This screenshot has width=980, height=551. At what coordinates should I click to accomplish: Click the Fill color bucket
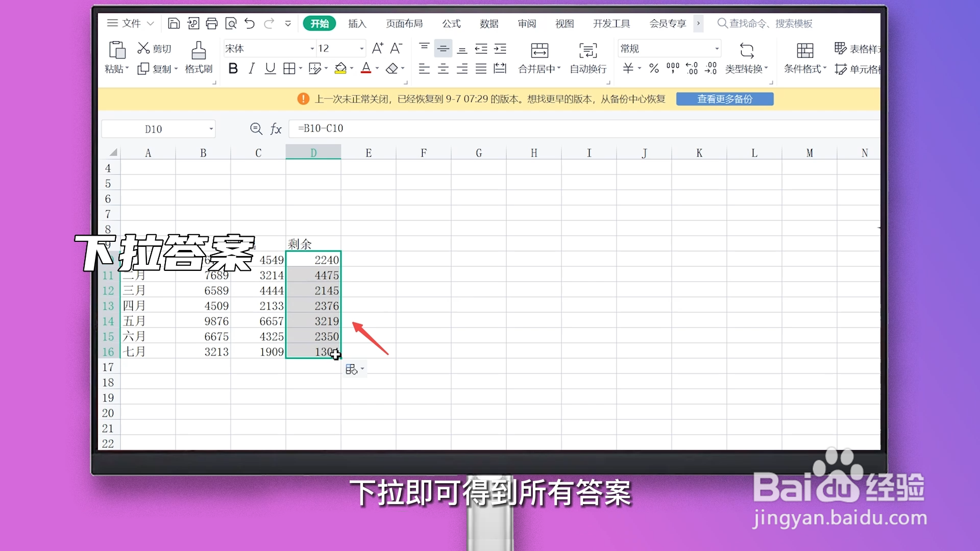pos(340,68)
